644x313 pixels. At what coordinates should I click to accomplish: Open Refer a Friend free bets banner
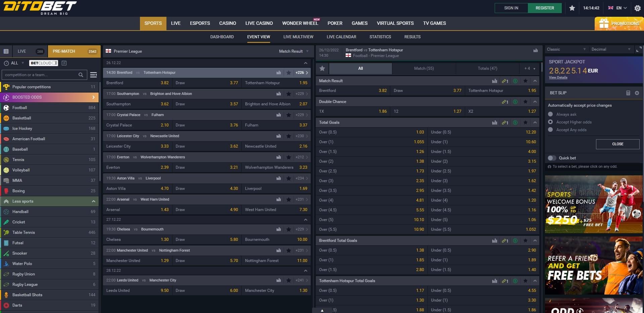pos(594,266)
